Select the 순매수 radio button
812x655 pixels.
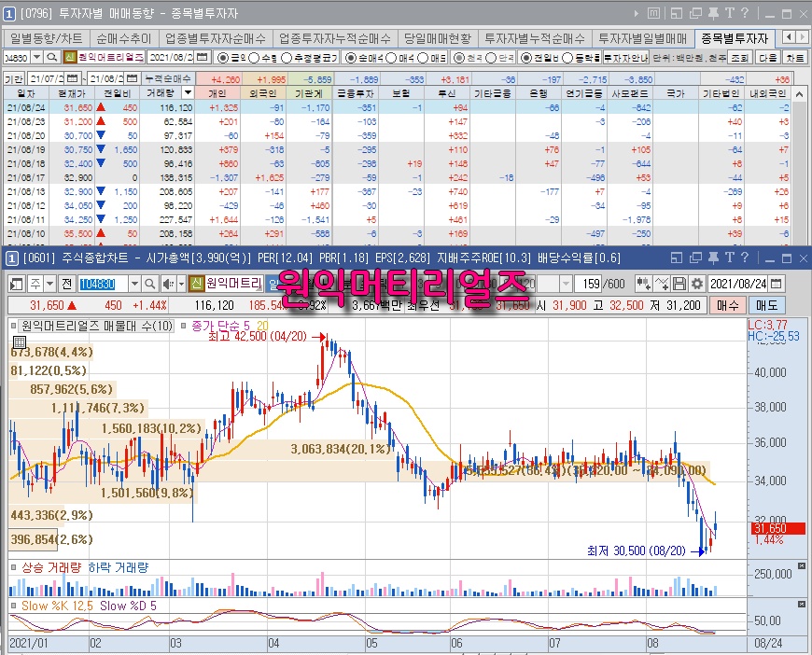(x=351, y=58)
